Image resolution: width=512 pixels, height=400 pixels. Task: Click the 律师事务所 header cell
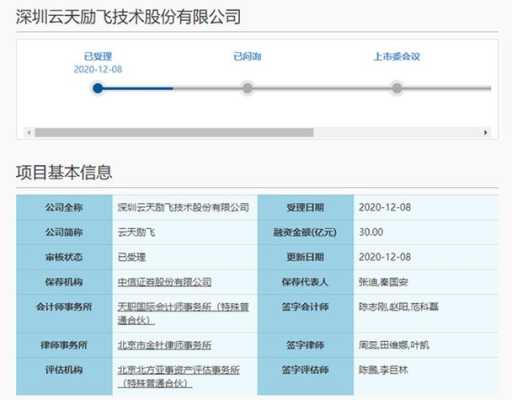(x=64, y=345)
